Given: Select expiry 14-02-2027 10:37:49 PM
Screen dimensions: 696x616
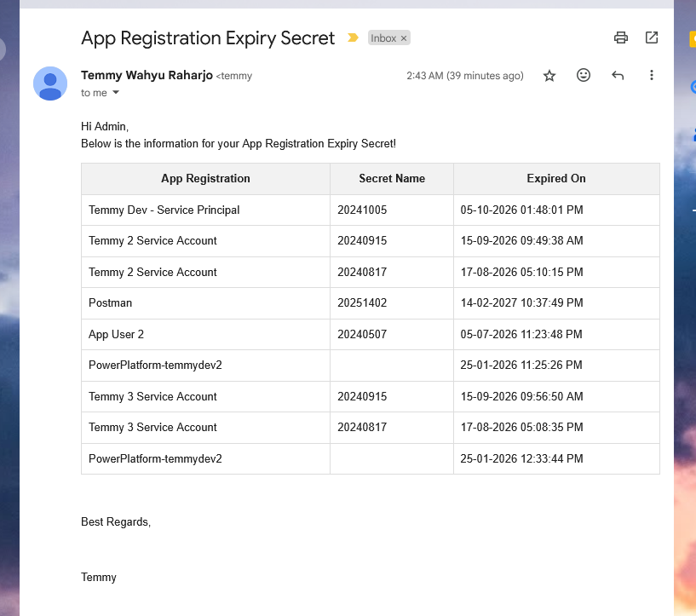Looking at the screenshot, I should (521, 302).
